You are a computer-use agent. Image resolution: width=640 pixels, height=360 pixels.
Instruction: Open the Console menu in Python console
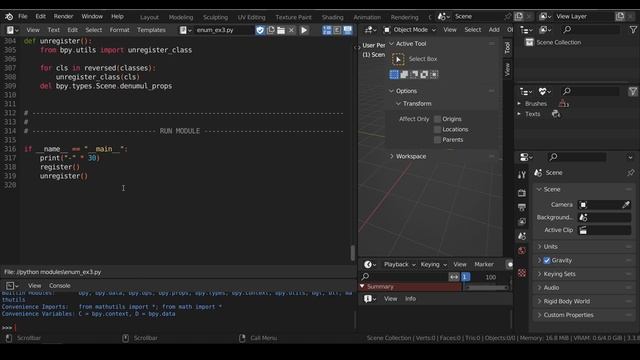[60, 286]
